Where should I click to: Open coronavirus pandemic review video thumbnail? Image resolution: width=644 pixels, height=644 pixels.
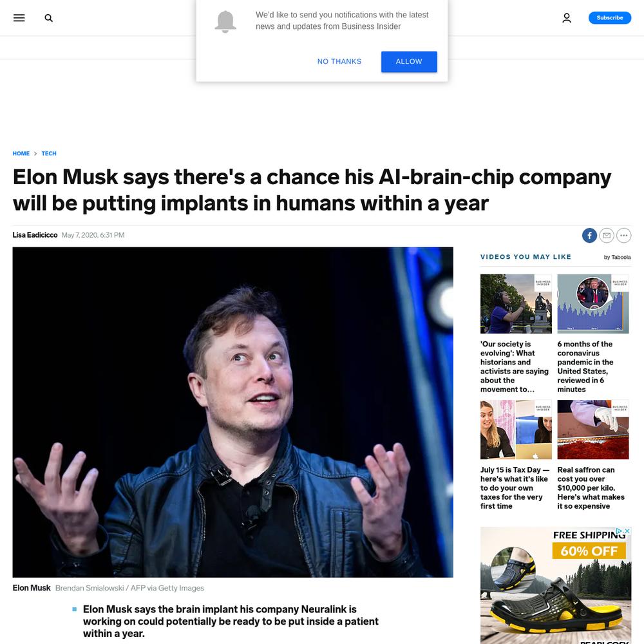[592, 304]
